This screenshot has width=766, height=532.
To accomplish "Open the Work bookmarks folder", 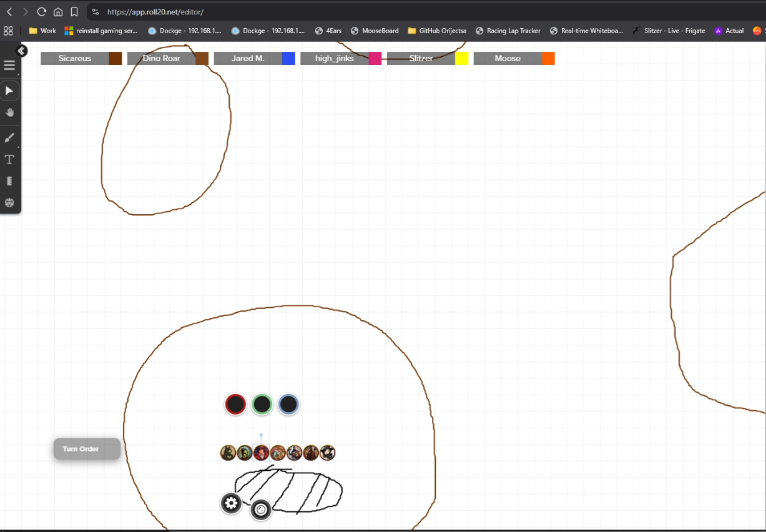I will coord(42,31).
